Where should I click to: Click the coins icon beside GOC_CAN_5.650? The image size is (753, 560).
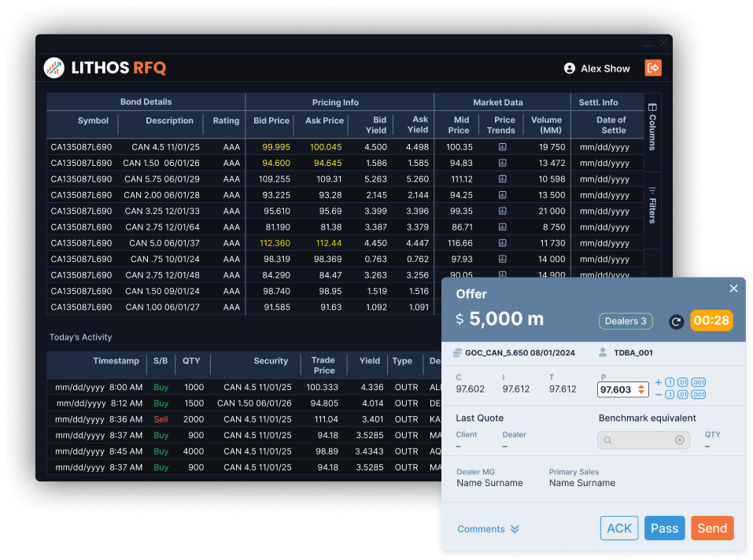[457, 352]
